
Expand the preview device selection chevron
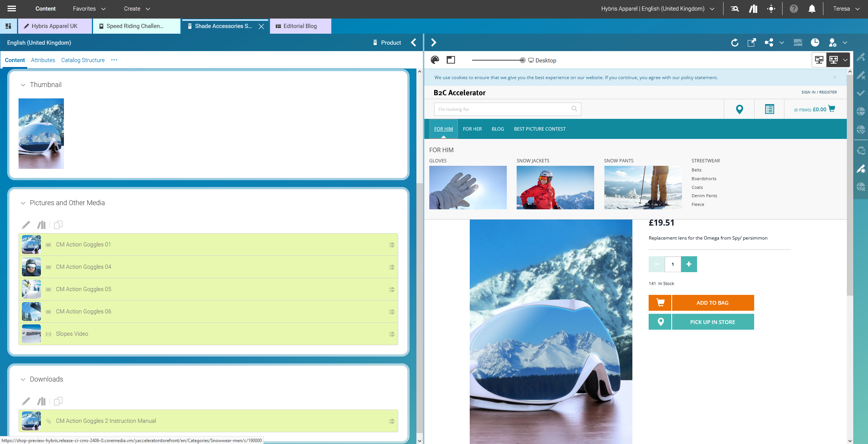pos(846,59)
